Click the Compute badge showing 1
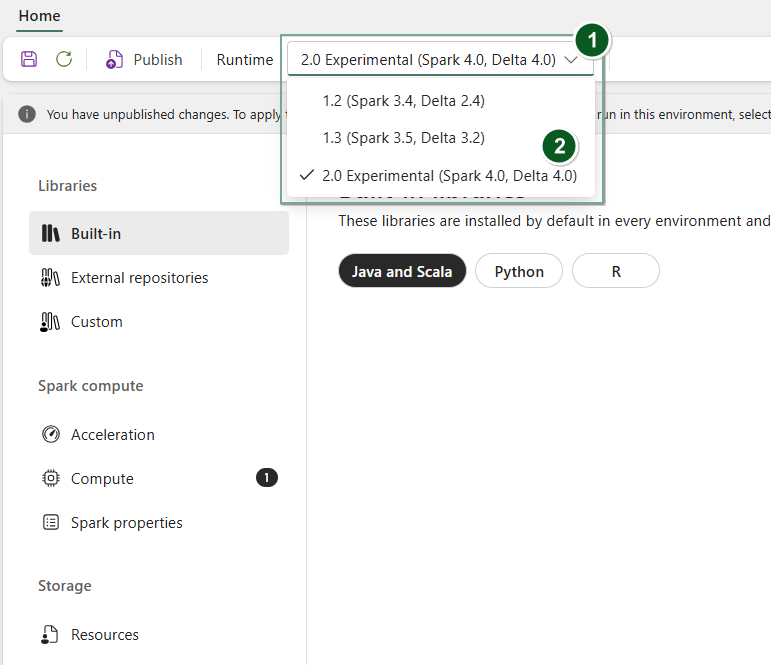 click(x=267, y=478)
